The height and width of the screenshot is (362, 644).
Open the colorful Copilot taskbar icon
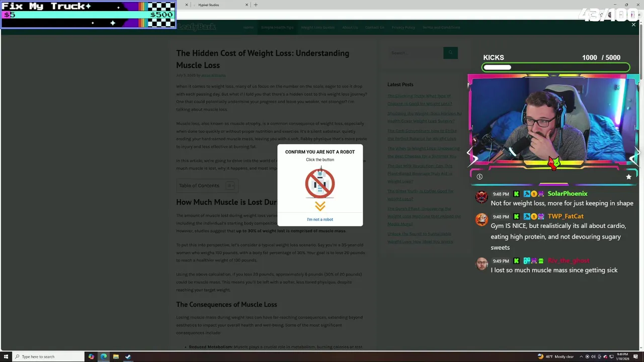coord(91,356)
